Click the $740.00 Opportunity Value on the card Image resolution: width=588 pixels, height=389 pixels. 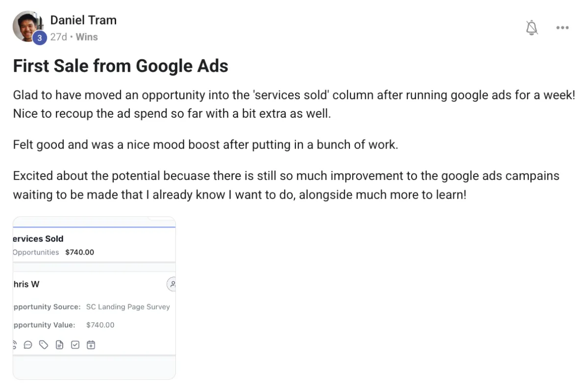[x=100, y=325]
